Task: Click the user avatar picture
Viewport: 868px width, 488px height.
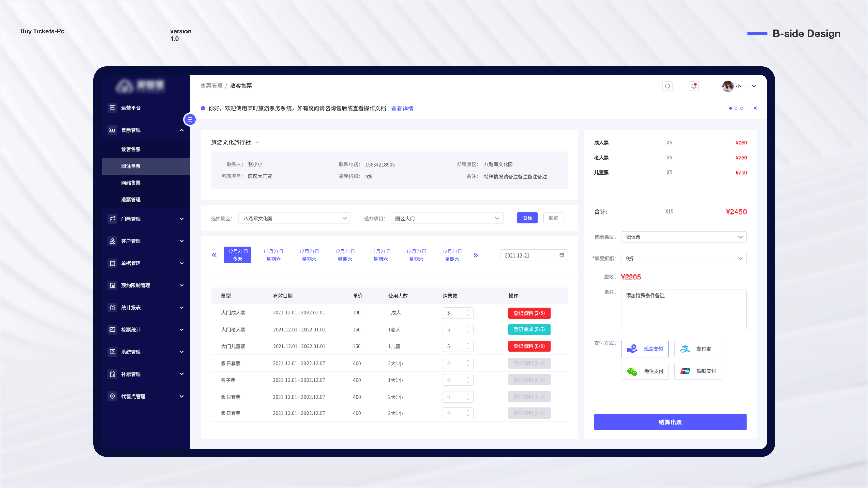Action: pos(728,86)
